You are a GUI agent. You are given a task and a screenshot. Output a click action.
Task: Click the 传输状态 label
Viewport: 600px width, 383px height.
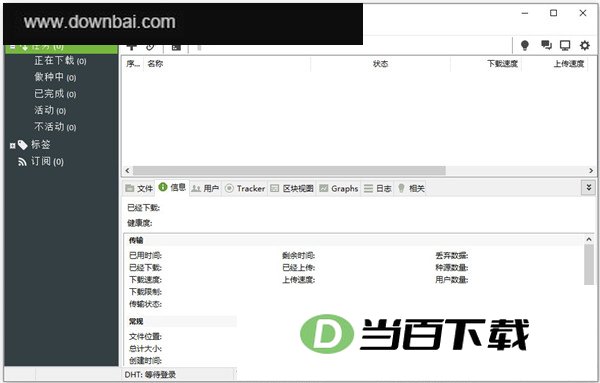[x=145, y=304]
